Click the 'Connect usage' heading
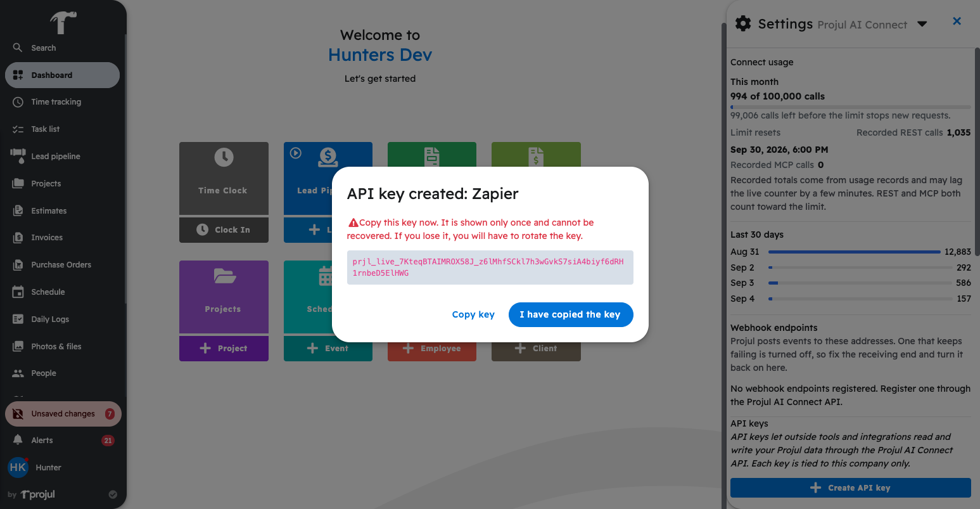 click(762, 62)
